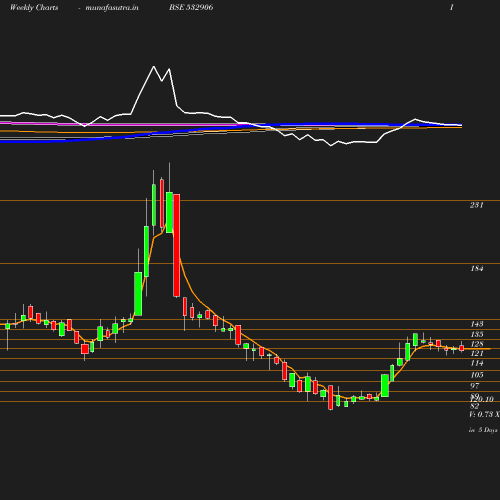Open the munafasutra.in site label
The width and height of the screenshot is (500, 500).
tap(112, 7)
